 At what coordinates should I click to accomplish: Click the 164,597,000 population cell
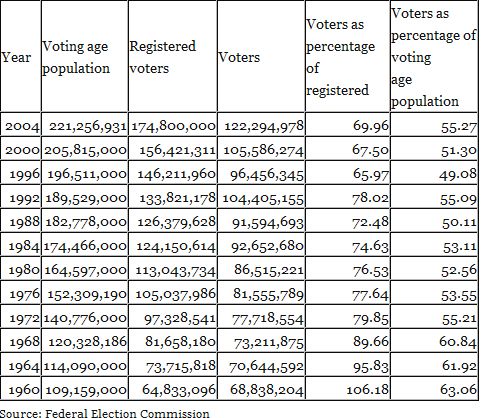coord(85,270)
